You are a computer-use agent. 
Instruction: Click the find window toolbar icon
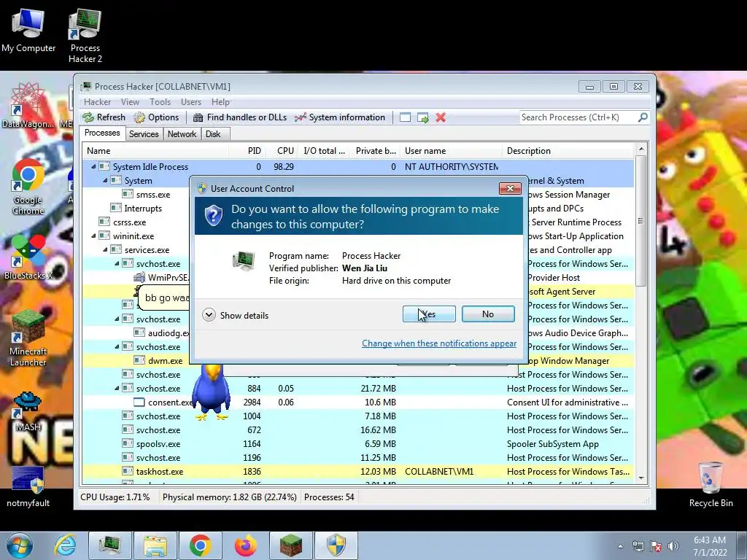click(405, 117)
